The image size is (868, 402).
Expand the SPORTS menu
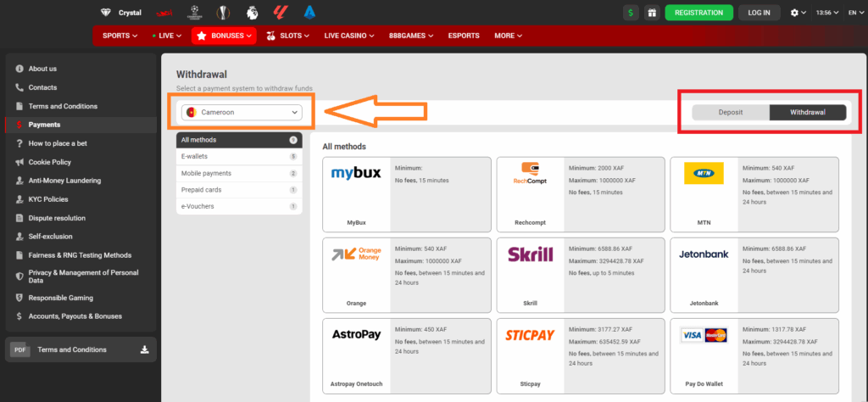[x=120, y=36]
